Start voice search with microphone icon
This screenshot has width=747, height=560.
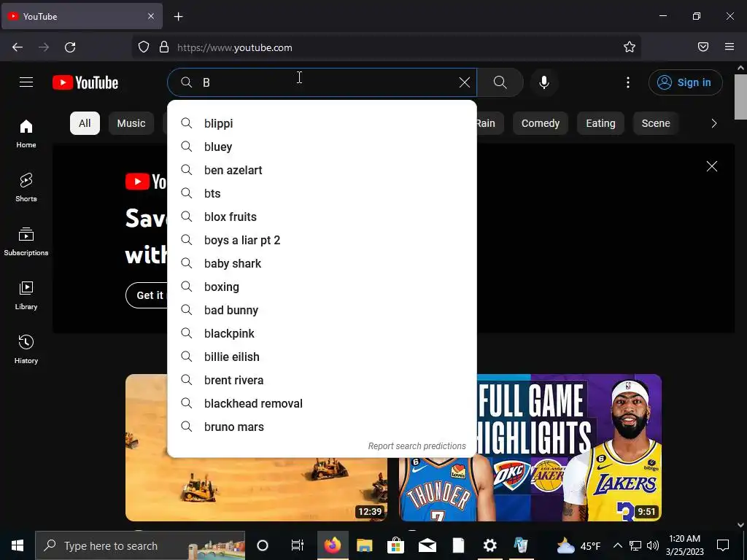click(544, 82)
